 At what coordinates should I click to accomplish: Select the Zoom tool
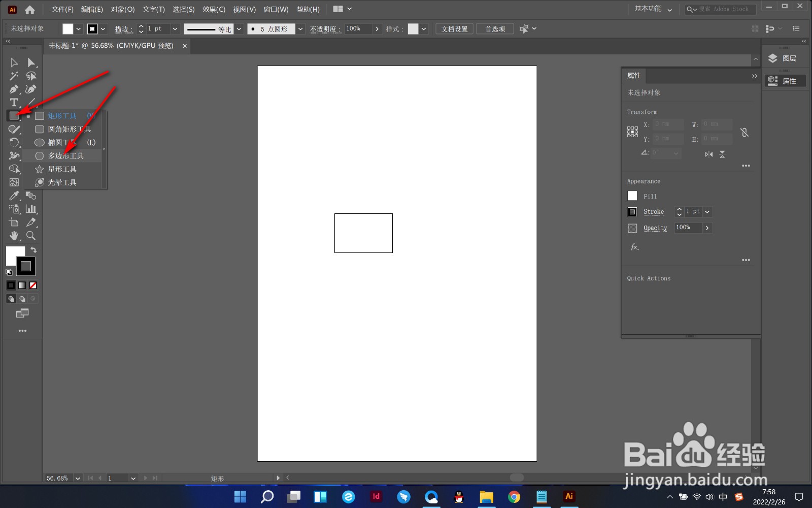(31, 236)
